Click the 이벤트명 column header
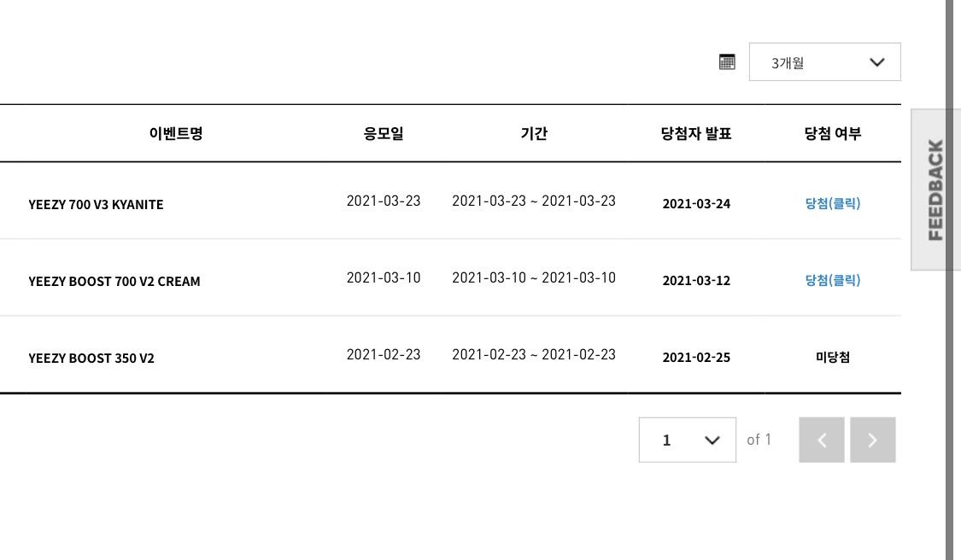The height and width of the screenshot is (560, 961). click(176, 133)
